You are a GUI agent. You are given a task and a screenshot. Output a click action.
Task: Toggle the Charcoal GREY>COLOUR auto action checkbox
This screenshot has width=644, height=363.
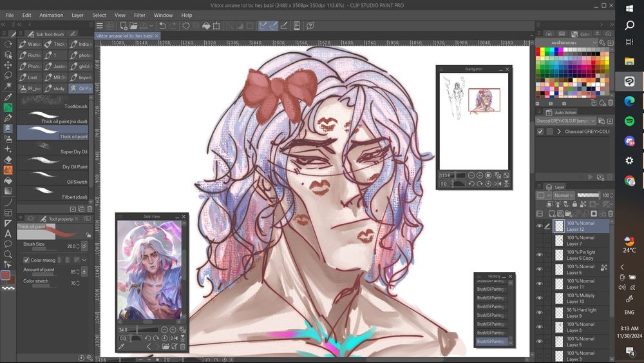point(540,132)
